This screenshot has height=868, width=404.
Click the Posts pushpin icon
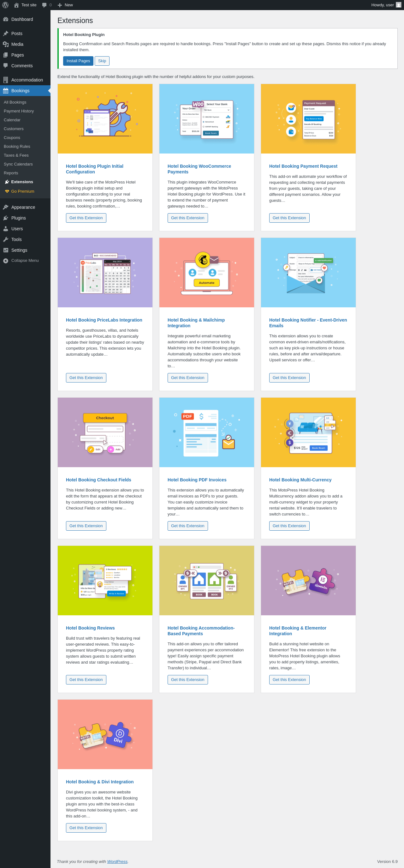(x=6, y=34)
